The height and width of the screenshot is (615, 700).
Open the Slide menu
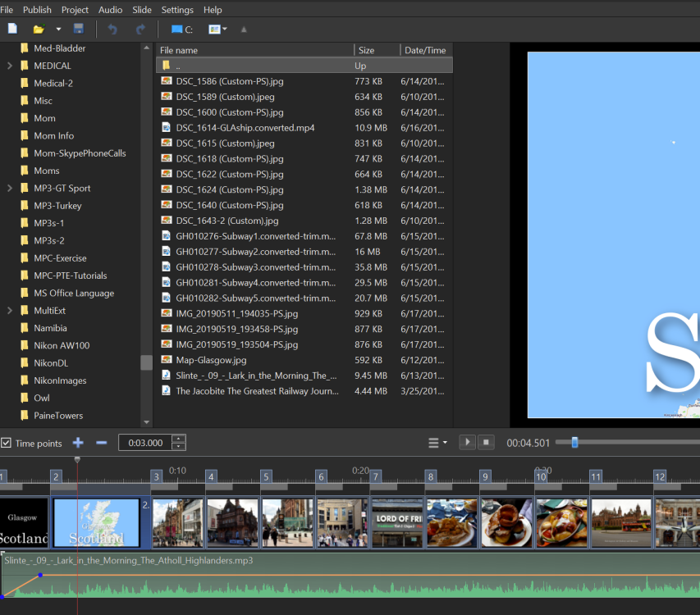coord(142,10)
